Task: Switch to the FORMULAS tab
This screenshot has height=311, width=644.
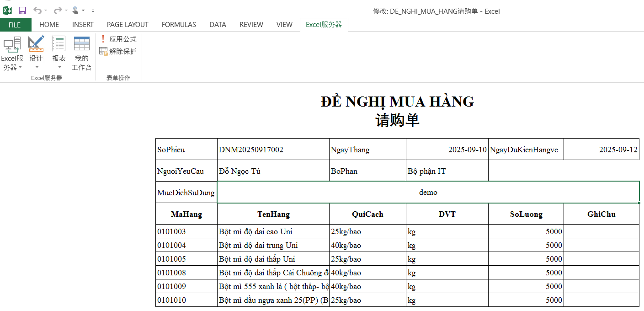Action: click(x=179, y=25)
